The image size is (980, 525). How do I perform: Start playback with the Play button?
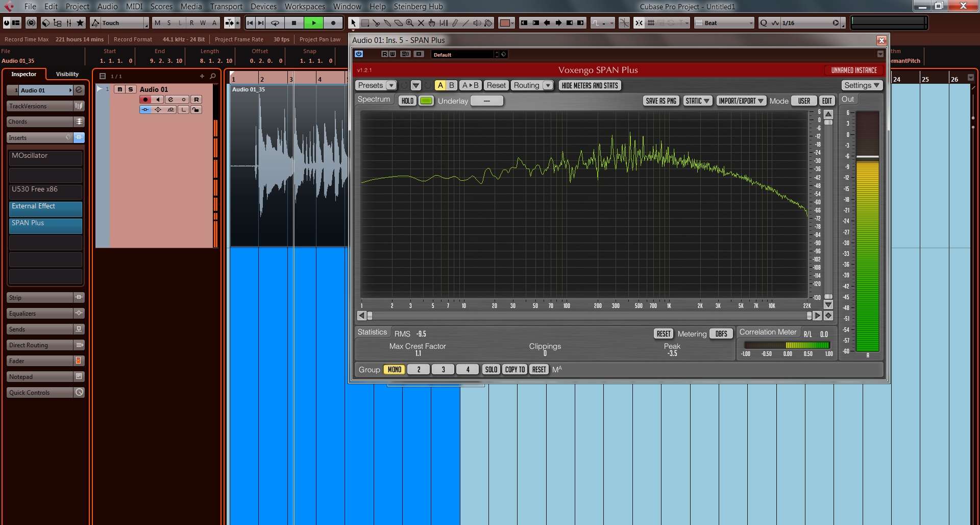pos(314,23)
